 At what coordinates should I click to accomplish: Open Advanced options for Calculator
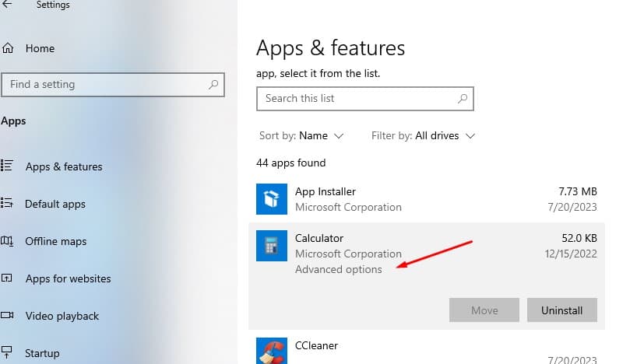pyautogui.click(x=339, y=269)
